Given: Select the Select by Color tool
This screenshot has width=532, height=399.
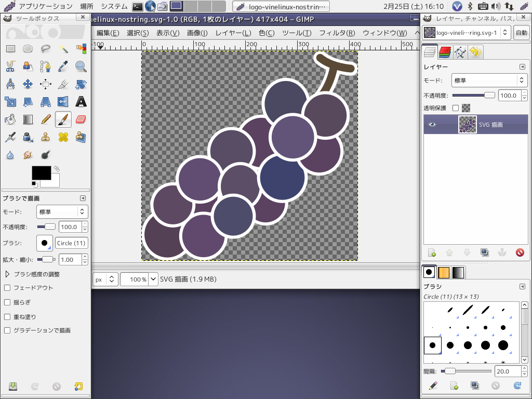Looking at the screenshot, I should tap(81, 48).
